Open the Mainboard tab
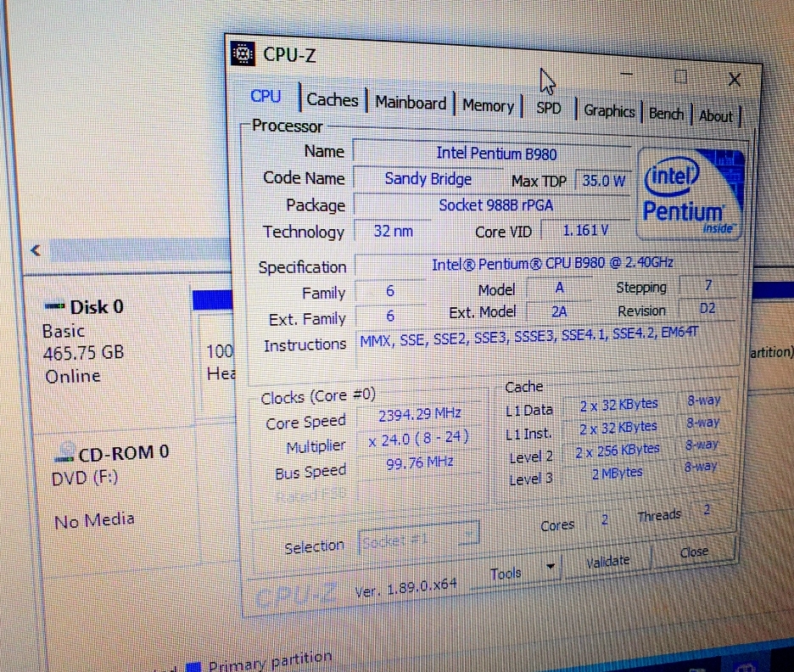Viewport: 794px width, 672px height. 410,102
